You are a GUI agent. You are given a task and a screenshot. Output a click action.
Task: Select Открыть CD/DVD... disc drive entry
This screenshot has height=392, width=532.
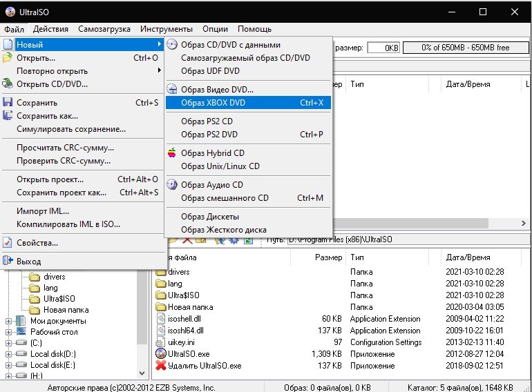[83, 84]
